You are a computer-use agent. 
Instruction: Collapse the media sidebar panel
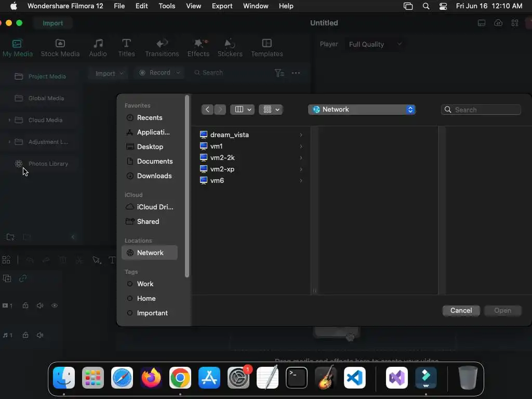(73, 237)
